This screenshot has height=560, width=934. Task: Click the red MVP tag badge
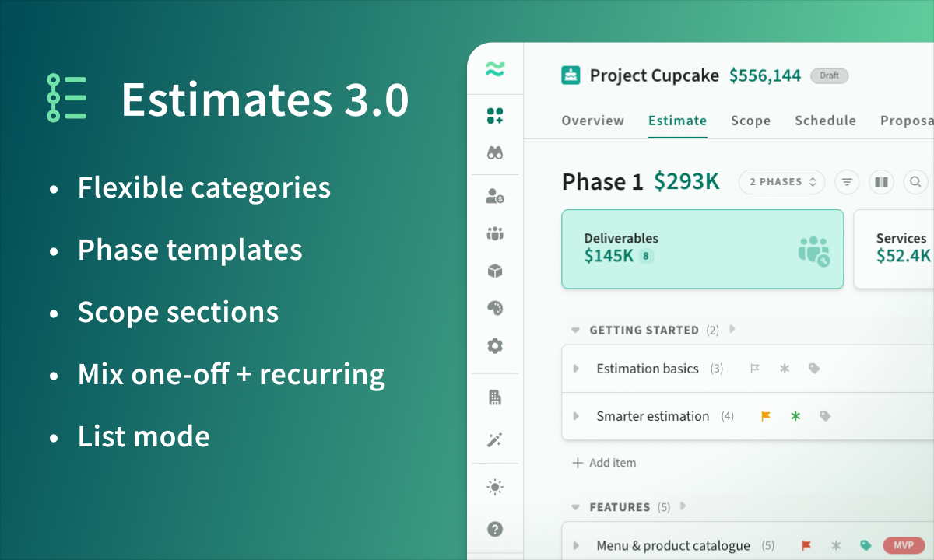coord(903,545)
